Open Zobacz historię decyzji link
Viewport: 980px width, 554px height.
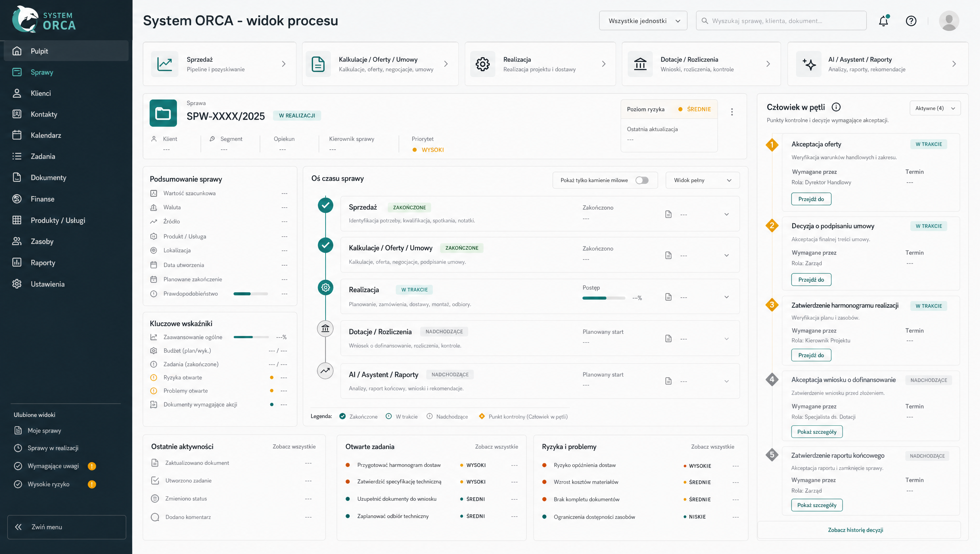(855, 530)
